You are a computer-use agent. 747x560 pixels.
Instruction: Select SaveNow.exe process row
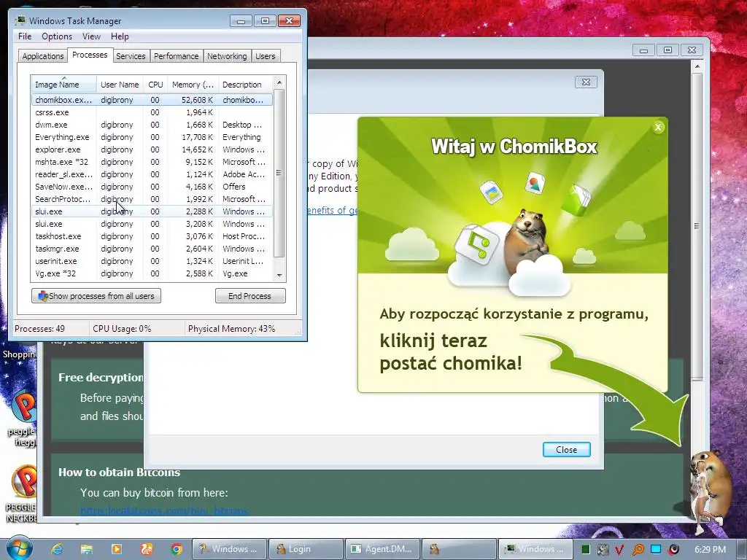click(152, 187)
